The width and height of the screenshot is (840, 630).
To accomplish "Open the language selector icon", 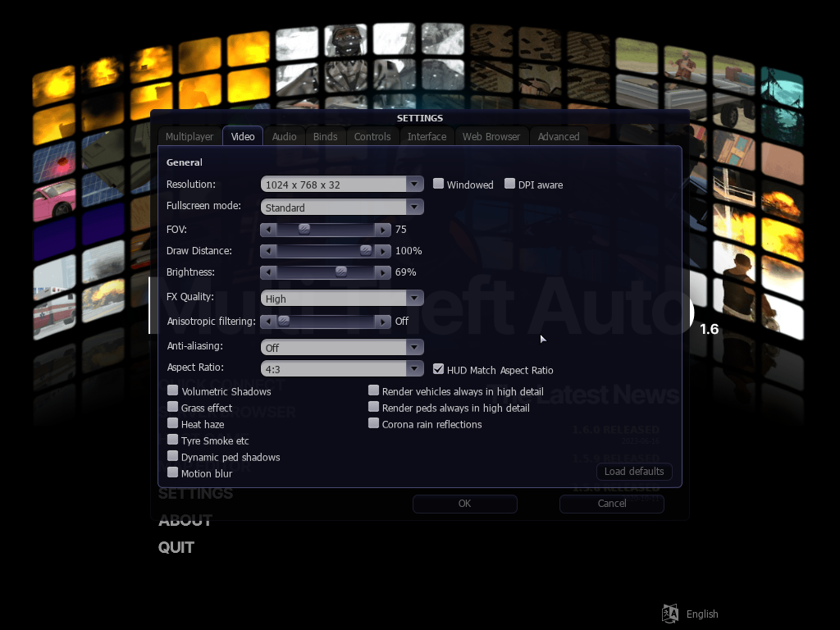I will pyautogui.click(x=669, y=614).
